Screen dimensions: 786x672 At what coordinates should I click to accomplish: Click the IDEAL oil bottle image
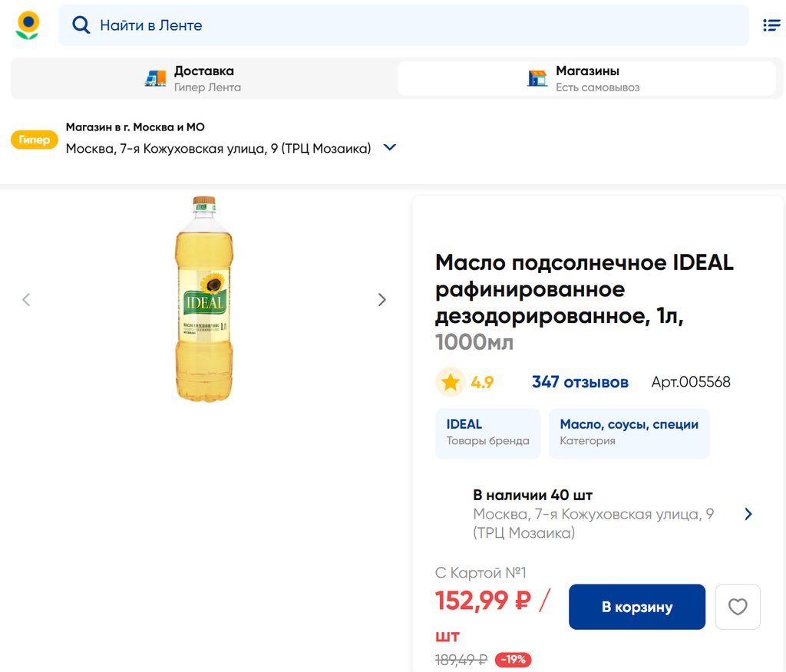pos(203,299)
